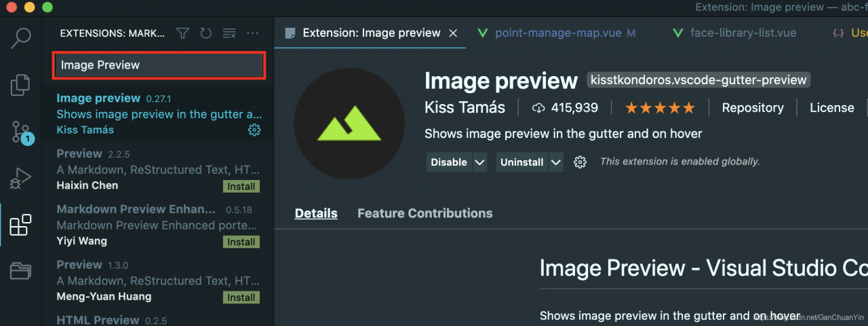Uninstall the Image preview extension

pyautogui.click(x=521, y=162)
